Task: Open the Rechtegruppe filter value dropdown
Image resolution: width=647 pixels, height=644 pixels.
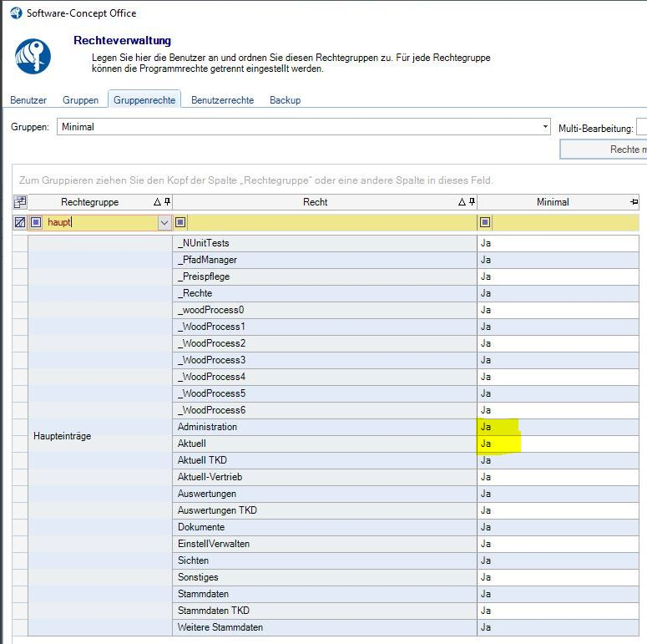Action: (164, 223)
